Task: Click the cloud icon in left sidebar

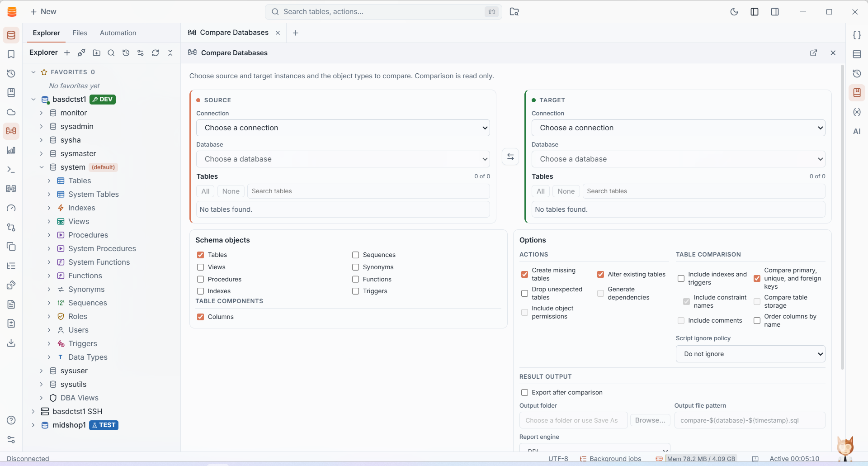Action: pos(11,112)
